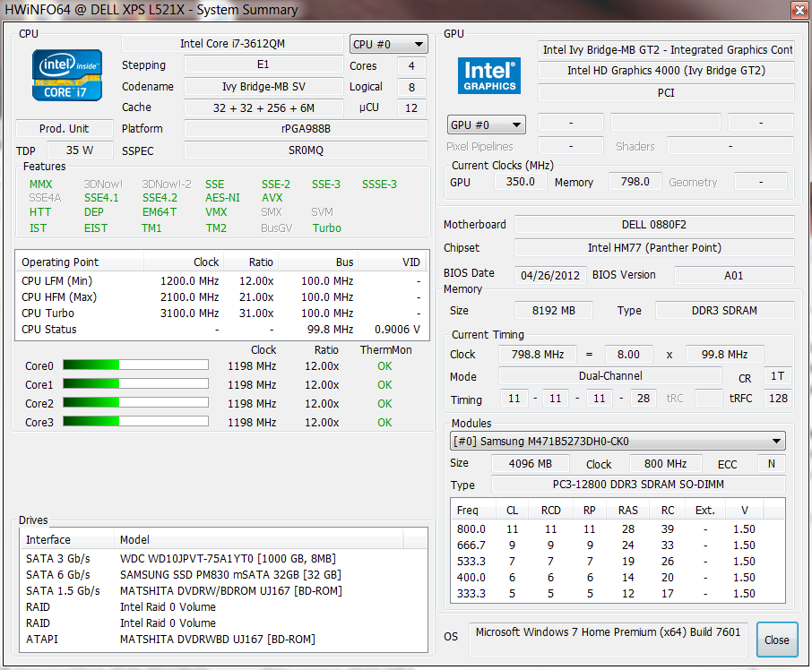Click the Windows 7 Home Premium OS field
The image size is (812, 670).
(608, 639)
